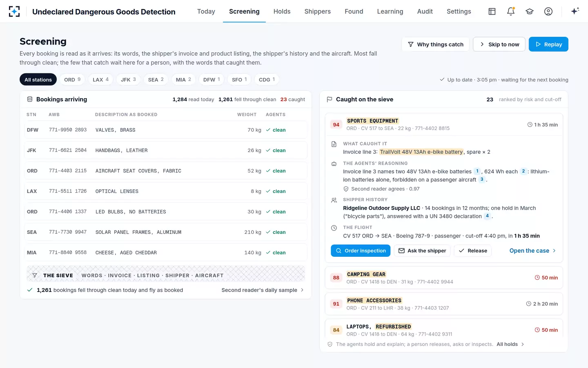588x368 pixels.
Task: Switch to the Holds tab
Action: [x=282, y=11]
